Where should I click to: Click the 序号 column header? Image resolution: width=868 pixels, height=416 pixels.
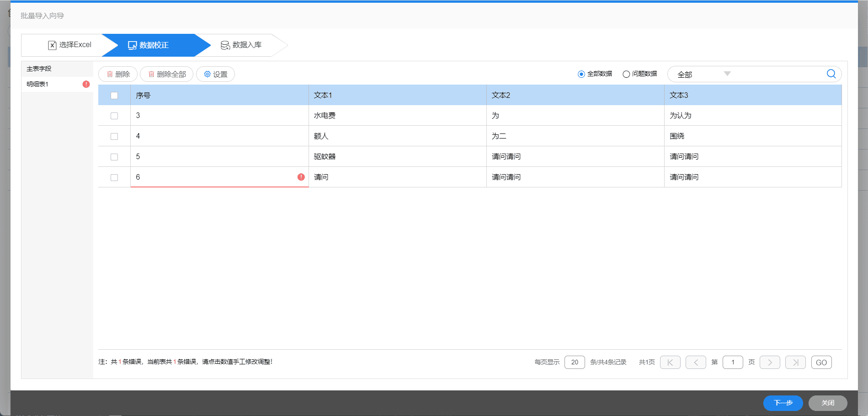tap(219, 95)
